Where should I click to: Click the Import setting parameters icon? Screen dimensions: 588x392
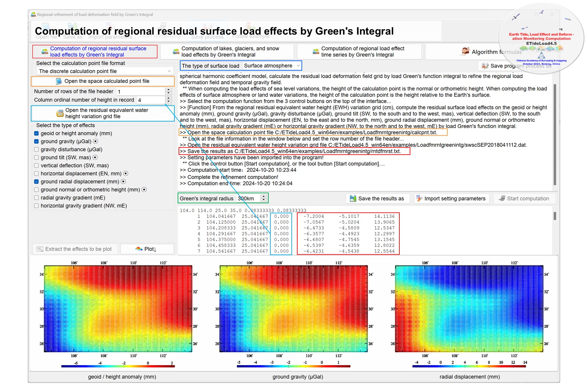pyautogui.click(x=419, y=198)
